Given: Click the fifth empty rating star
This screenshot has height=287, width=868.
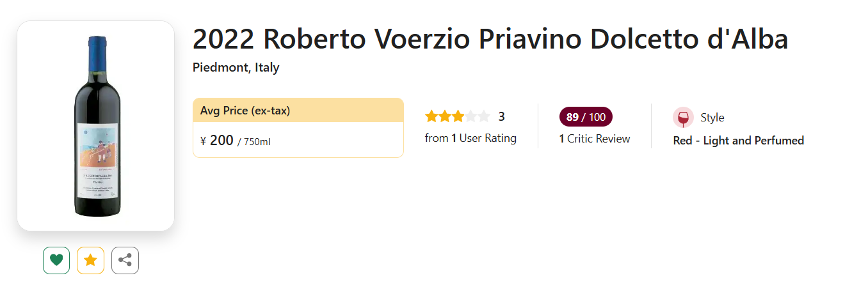Looking at the screenshot, I should coord(484,116).
